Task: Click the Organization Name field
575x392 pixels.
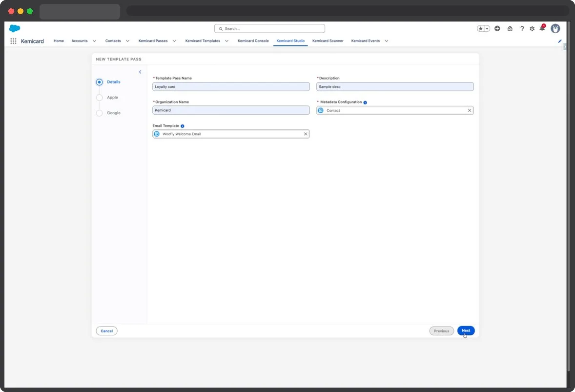Action: pyautogui.click(x=231, y=110)
